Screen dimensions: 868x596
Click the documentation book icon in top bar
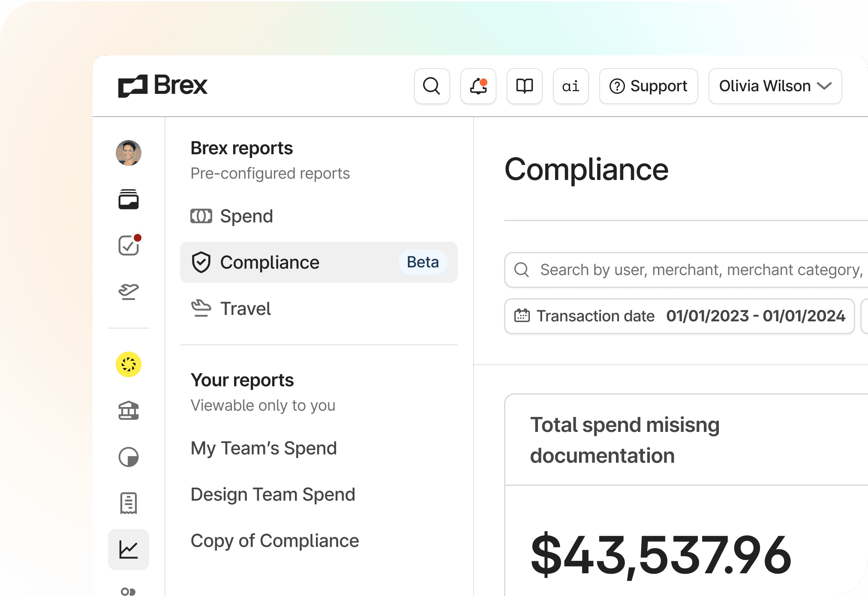(x=524, y=86)
